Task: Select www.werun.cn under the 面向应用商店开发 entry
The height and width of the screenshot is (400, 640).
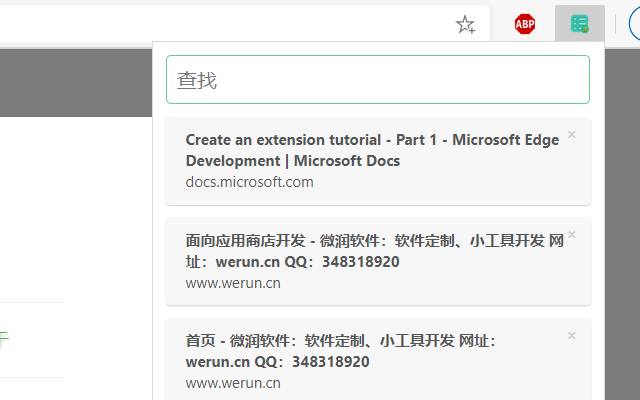Action: pyautogui.click(x=233, y=283)
